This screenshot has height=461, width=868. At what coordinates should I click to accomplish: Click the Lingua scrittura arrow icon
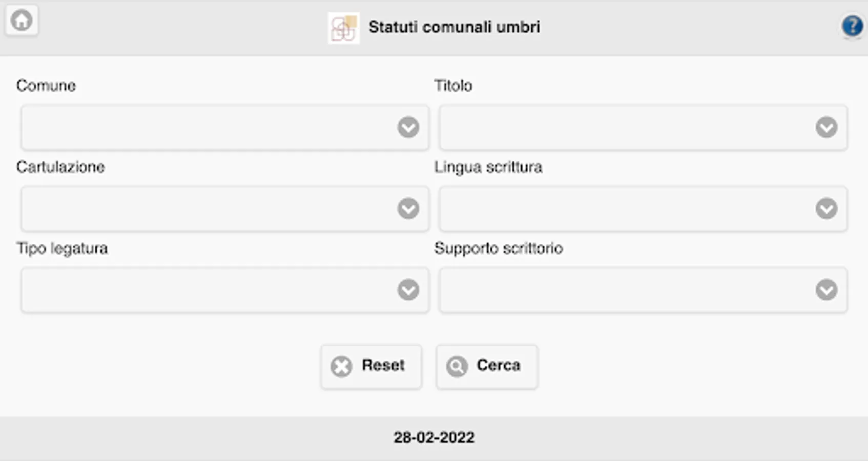(826, 208)
